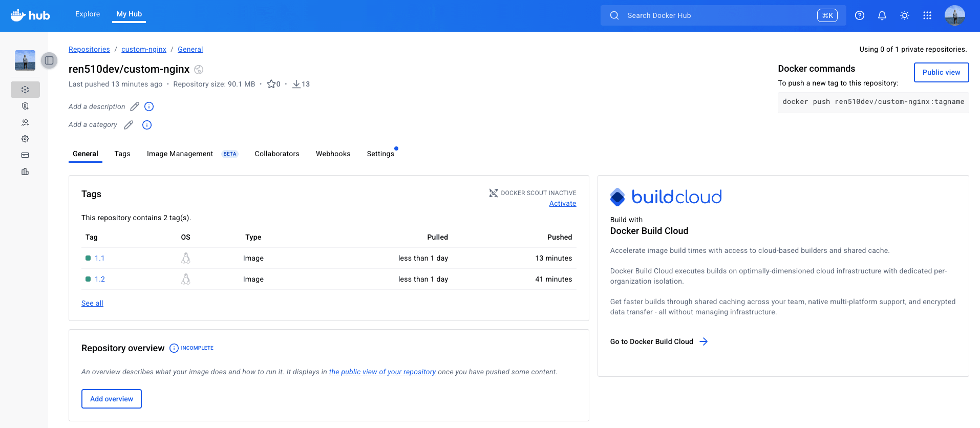Click the Add a category text
The width and height of the screenshot is (980, 428).
click(x=93, y=124)
